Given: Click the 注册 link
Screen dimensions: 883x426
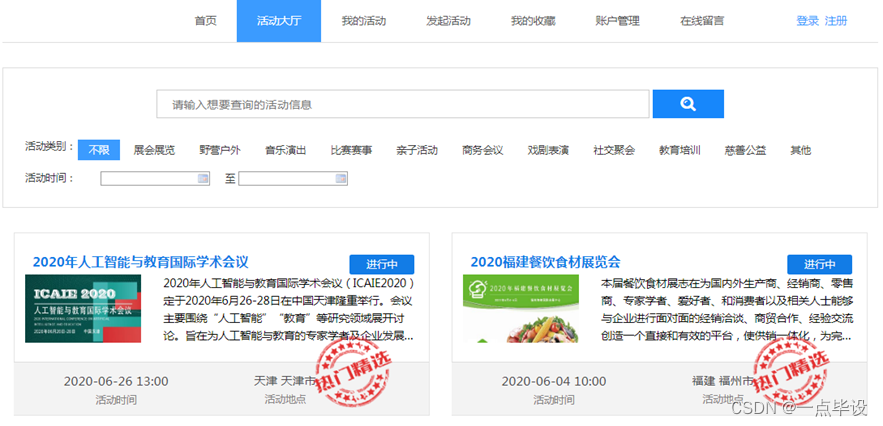Looking at the screenshot, I should click(x=836, y=21).
